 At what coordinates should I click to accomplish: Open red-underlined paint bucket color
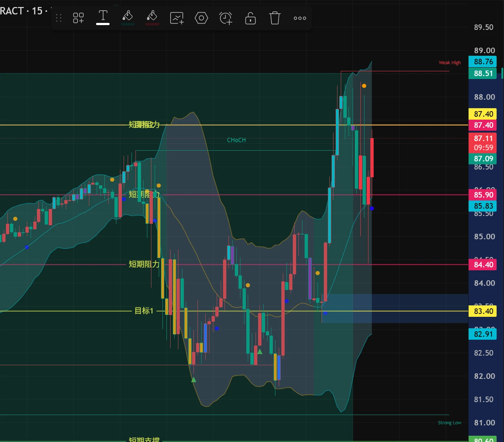(x=152, y=17)
